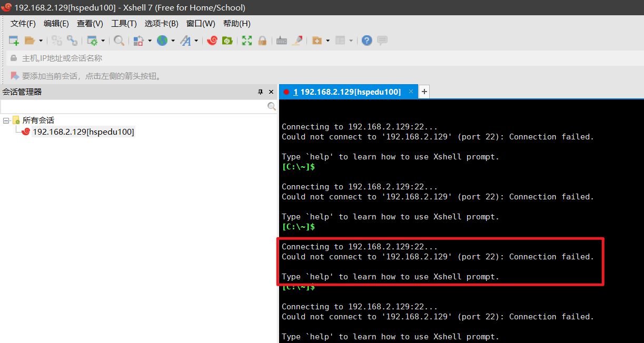This screenshot has width=644, height=343.
Task: Open the 帮助(H) menu
Action: (237, 24)
